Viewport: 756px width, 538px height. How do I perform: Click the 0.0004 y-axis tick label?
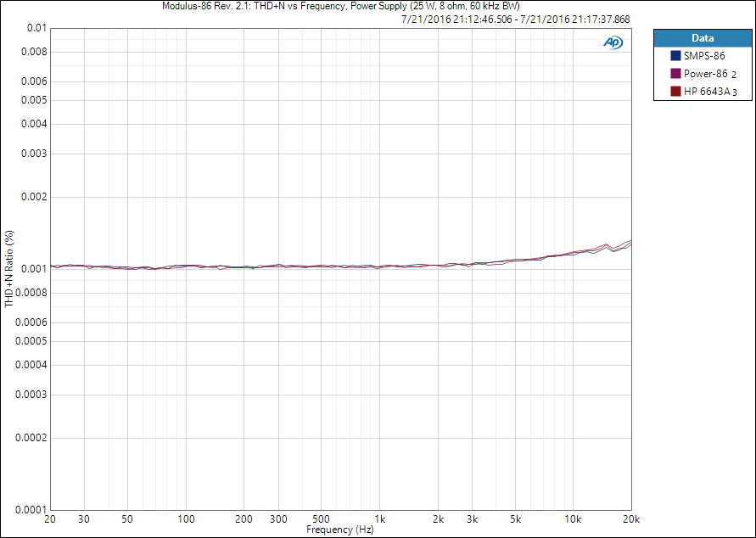tap(32, 365)
